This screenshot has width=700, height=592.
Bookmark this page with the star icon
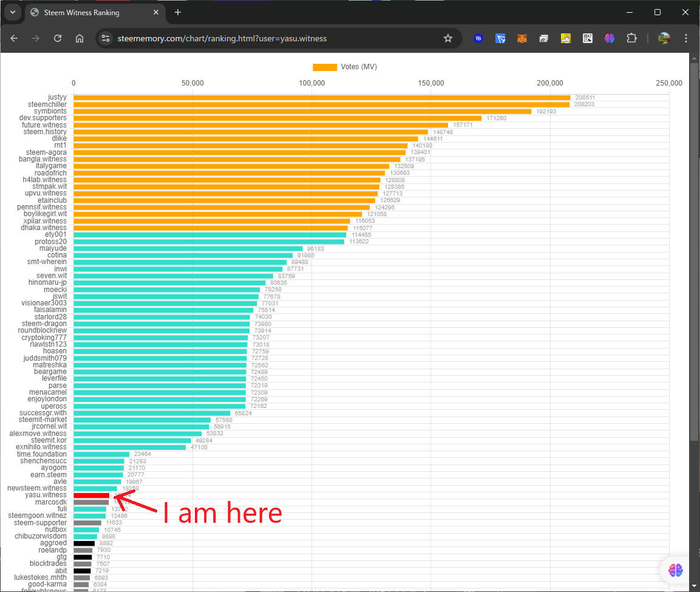pyautogui.click(x=448, y=38)
